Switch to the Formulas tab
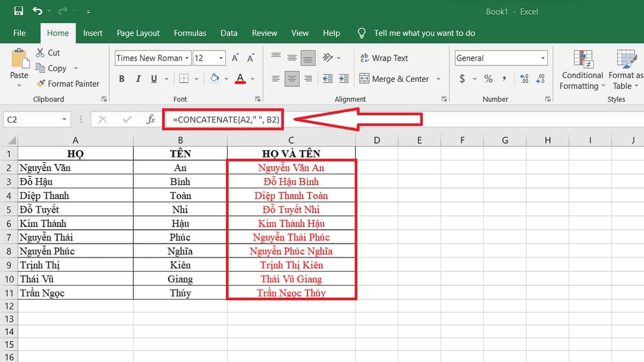644x362 pixels. (x=190, y=33)
